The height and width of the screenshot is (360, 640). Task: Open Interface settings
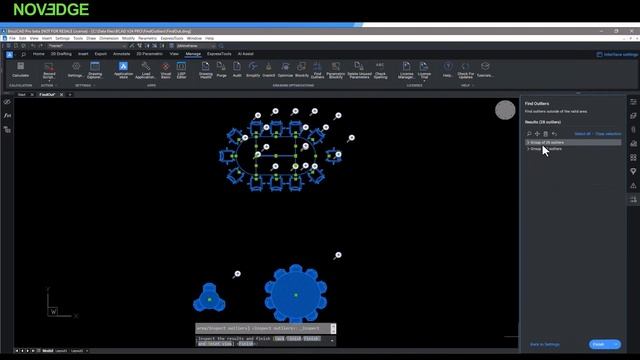(x=617, y=54)
